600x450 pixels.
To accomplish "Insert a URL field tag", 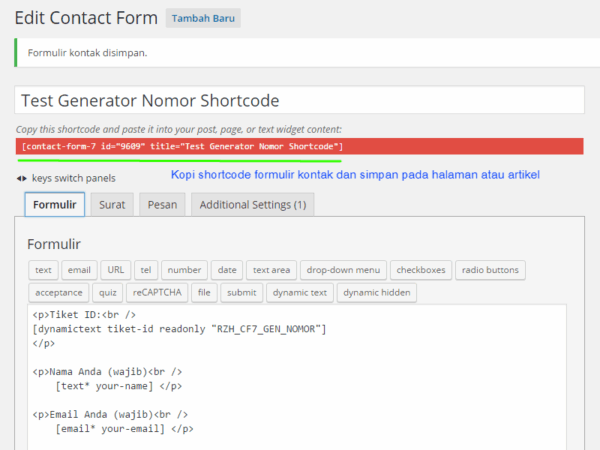I will [x=116, y=270].
